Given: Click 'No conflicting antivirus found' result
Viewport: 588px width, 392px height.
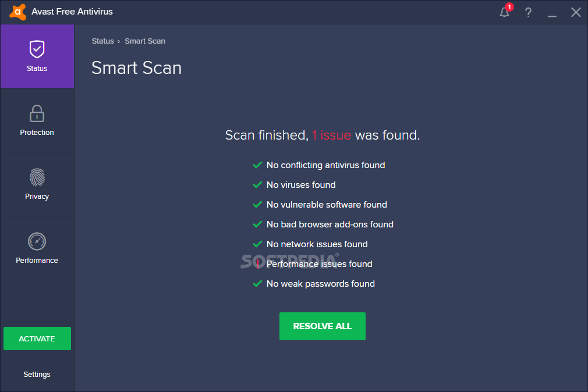Looking at the screenshot, I should [325, 165].
